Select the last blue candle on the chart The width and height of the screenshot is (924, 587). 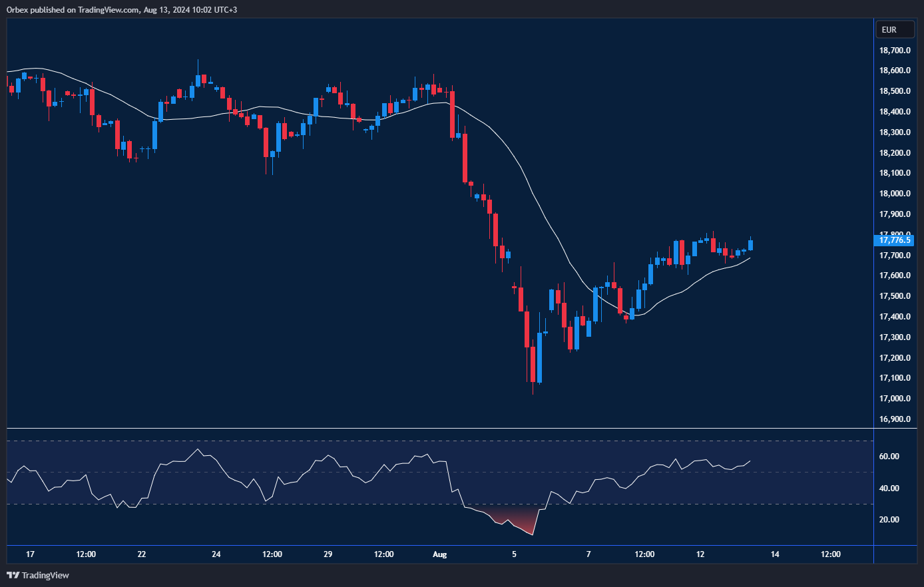coord(750,245)
